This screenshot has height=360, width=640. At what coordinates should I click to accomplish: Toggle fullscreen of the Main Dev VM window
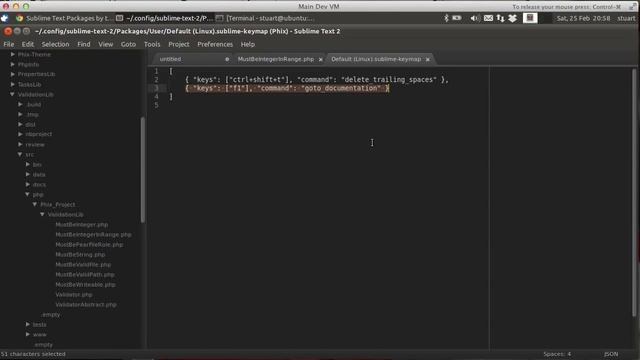click(632, 7)
